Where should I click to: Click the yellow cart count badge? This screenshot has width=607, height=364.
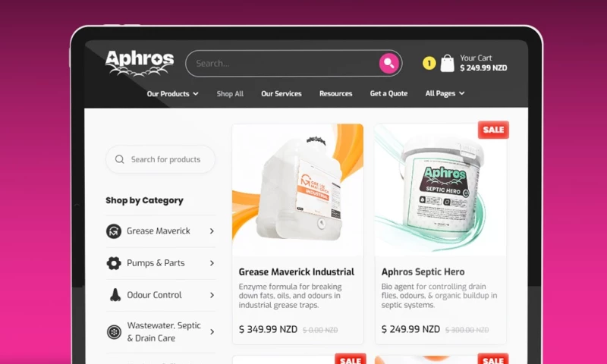429,64
